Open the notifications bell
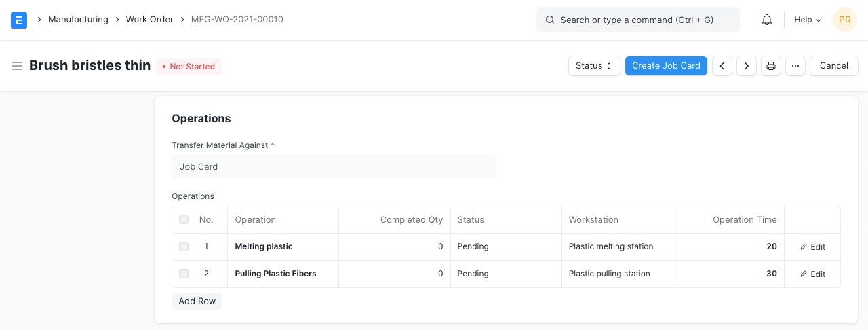 767,20
